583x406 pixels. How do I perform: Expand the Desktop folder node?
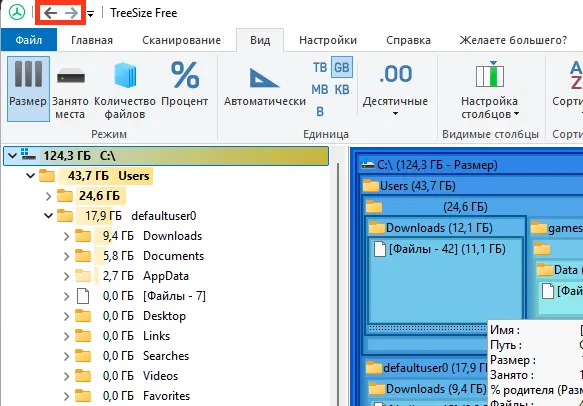66,316
